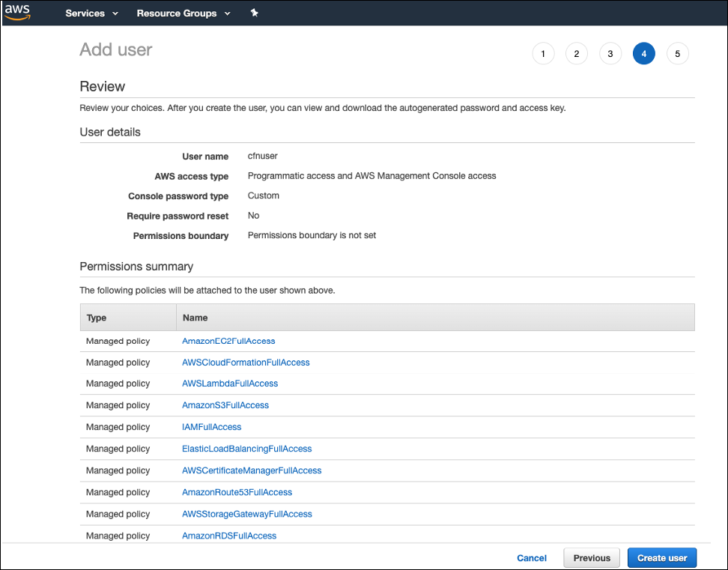Open ElasticLoadBalancingFullAccess policy

click(246, 449)
